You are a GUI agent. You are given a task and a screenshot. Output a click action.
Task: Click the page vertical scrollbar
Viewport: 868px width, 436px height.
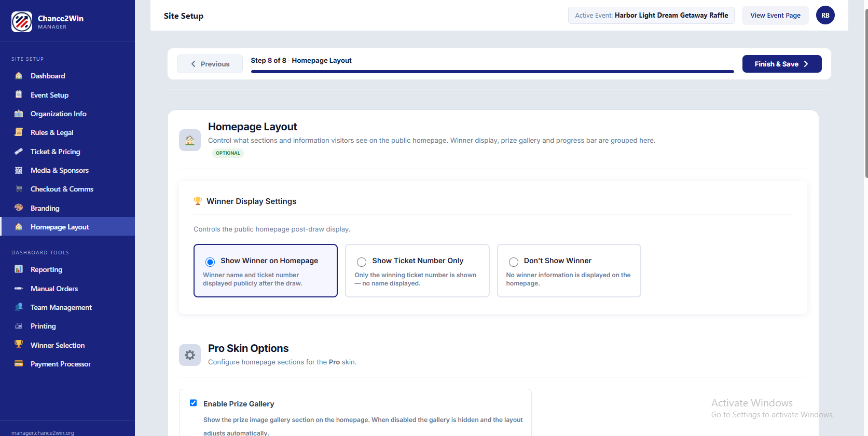click(866, 93)
